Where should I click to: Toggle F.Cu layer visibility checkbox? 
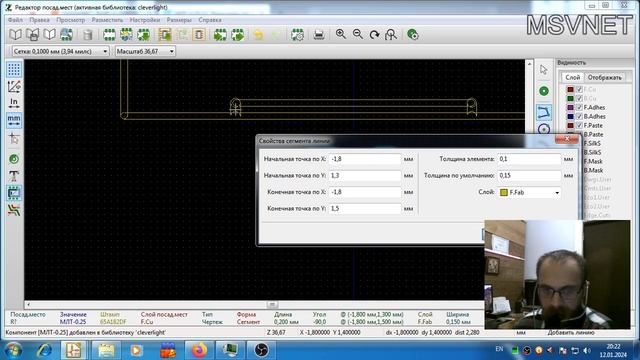coord(579,89)
